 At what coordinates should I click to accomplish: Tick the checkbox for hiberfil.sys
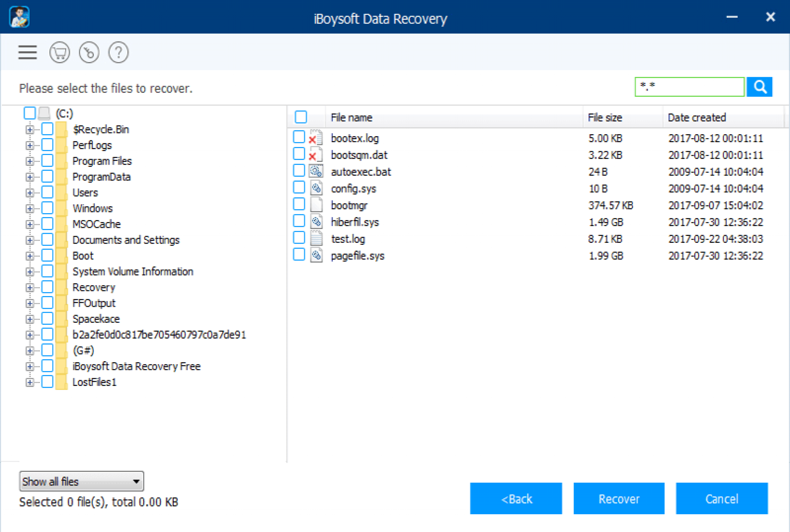[x=299, y=221]
